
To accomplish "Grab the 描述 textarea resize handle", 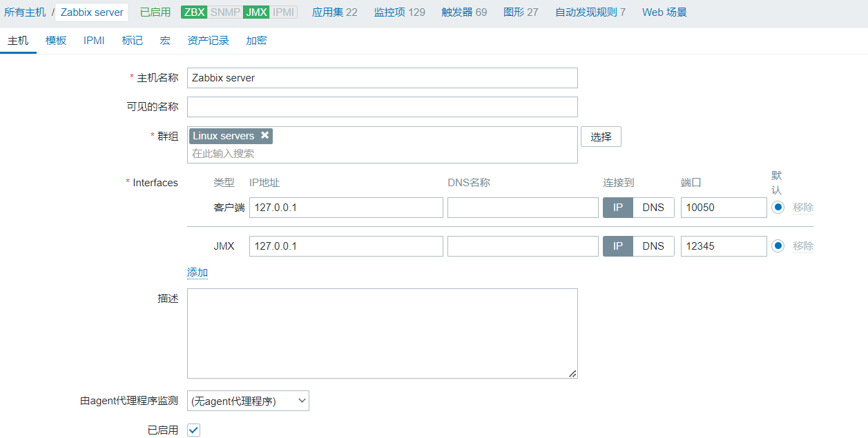I will [572, 373].
